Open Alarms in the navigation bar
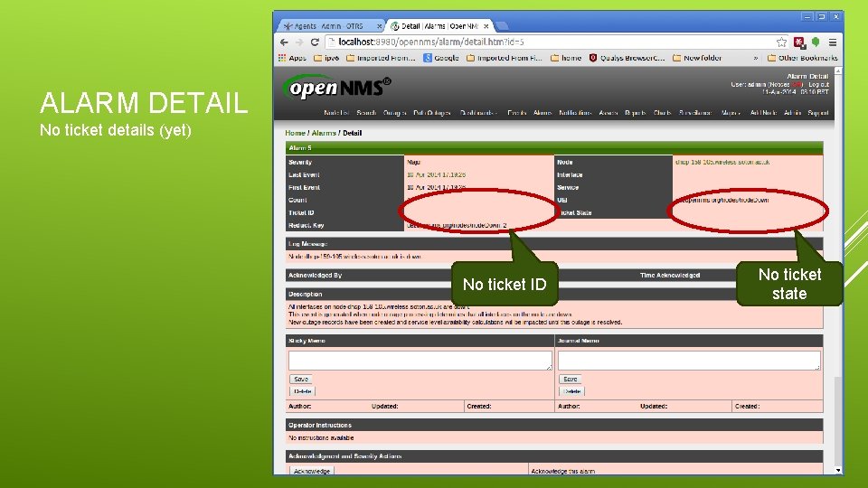 [542, 113]
